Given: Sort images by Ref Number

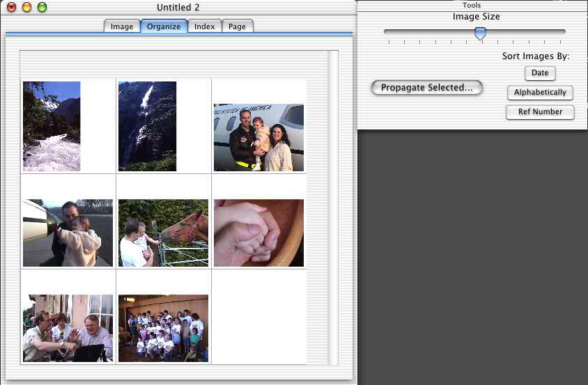Looking at the screenshot, I should [x=540, y=112].
